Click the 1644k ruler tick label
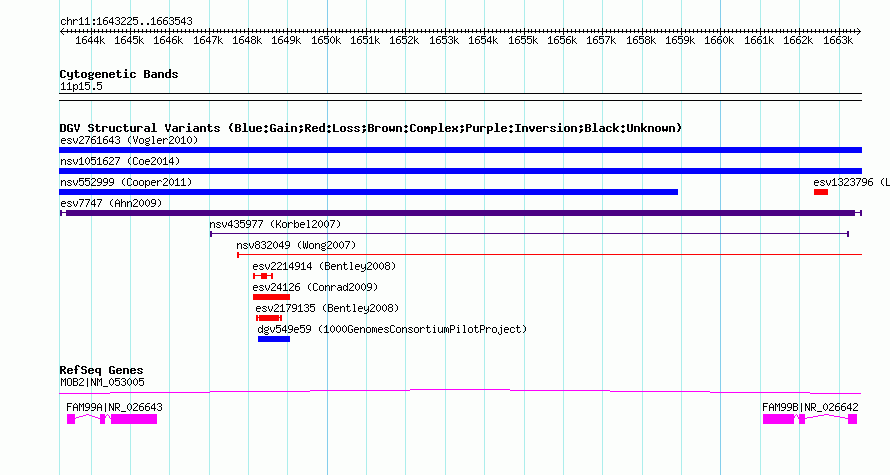Screen dimensions: 890x475 tap(90, 41)
